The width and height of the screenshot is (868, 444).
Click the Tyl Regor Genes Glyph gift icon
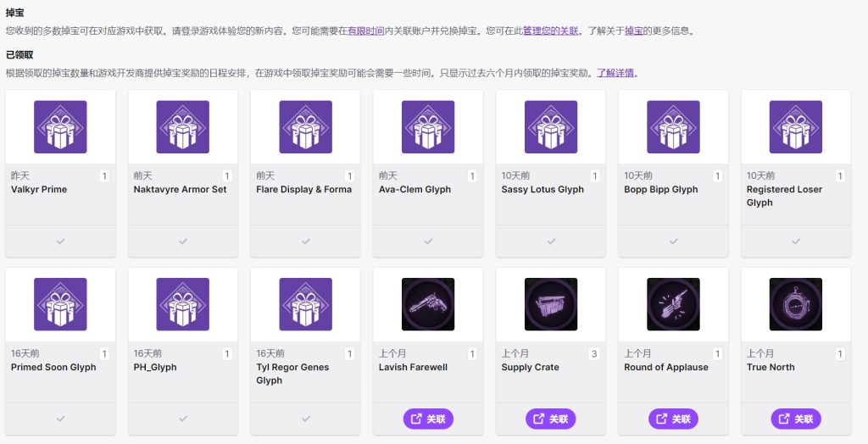coord(305,304)
